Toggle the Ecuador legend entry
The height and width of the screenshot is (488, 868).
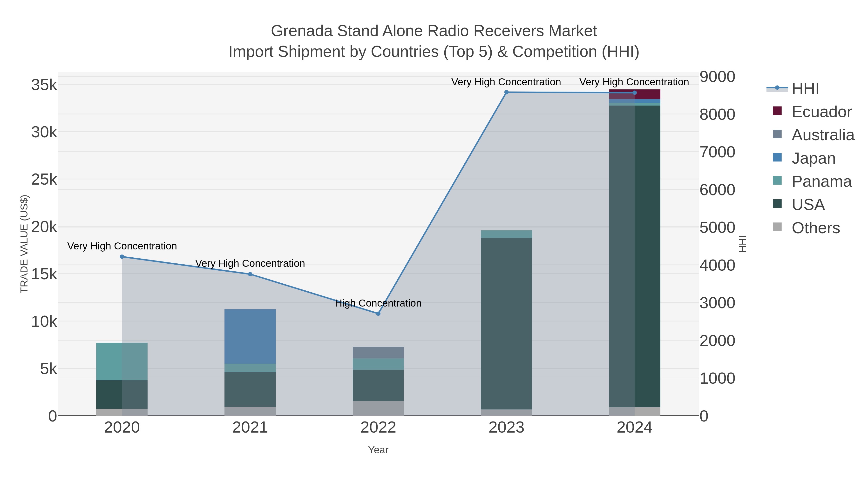(x=812, y=112)
